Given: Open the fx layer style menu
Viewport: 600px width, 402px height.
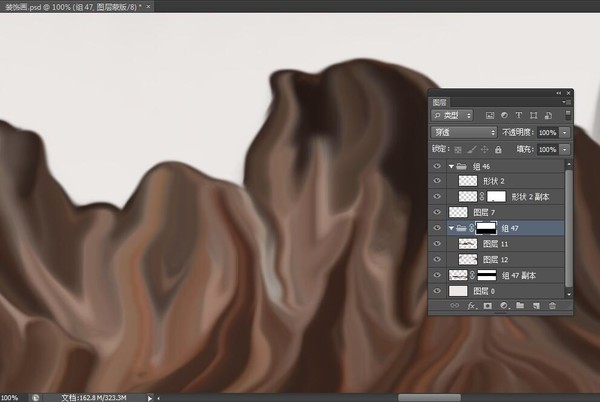Looking at the screenshot, I should (472, 306).
